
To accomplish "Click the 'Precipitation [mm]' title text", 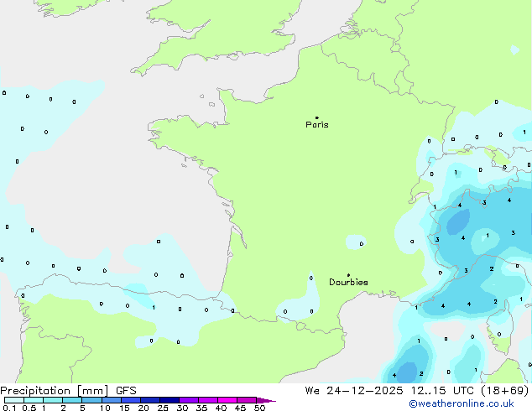I will (x=55, y=391).
